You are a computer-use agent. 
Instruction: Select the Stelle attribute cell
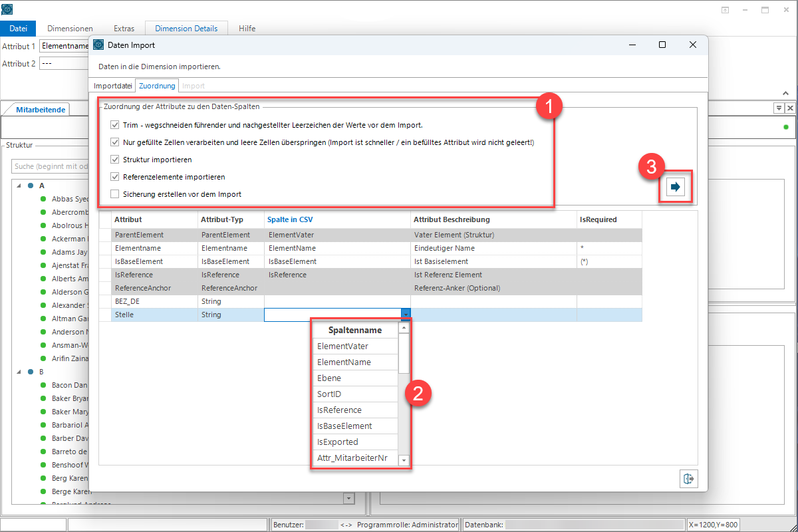pyautogui.click(x=154, y=315)
